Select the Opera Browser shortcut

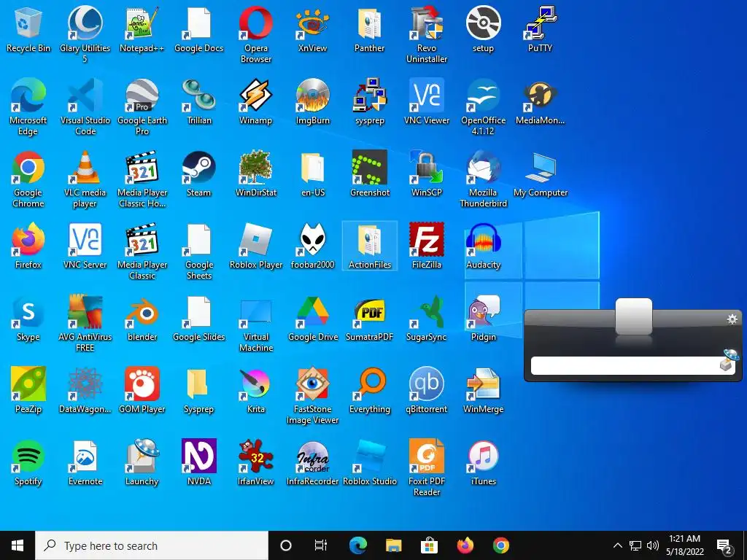pyautogui.click(x=256, y=35)
